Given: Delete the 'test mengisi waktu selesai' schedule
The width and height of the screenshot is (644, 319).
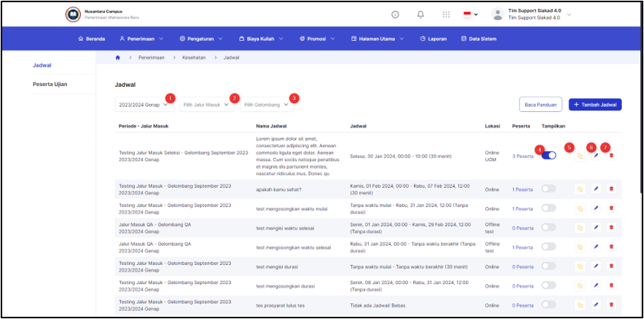Looking at the screenshot, I should coord(611,228).
